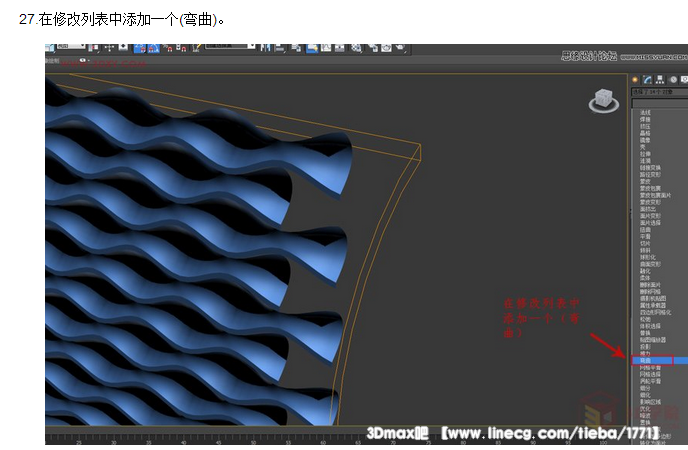
Task: Choose 面挤出 in the modifier list
Action: click(648, 209)
